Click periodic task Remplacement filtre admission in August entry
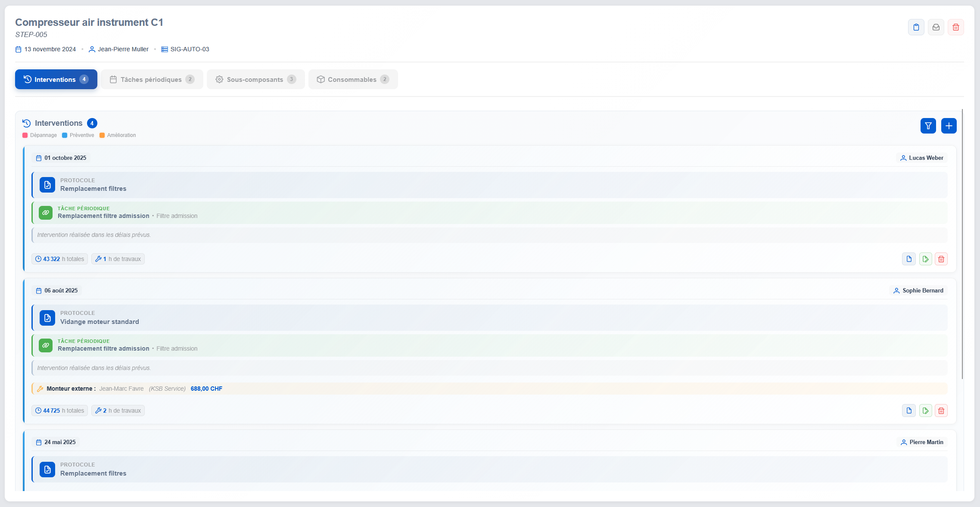The image size is (980, 507). click(x=103, y=348)
